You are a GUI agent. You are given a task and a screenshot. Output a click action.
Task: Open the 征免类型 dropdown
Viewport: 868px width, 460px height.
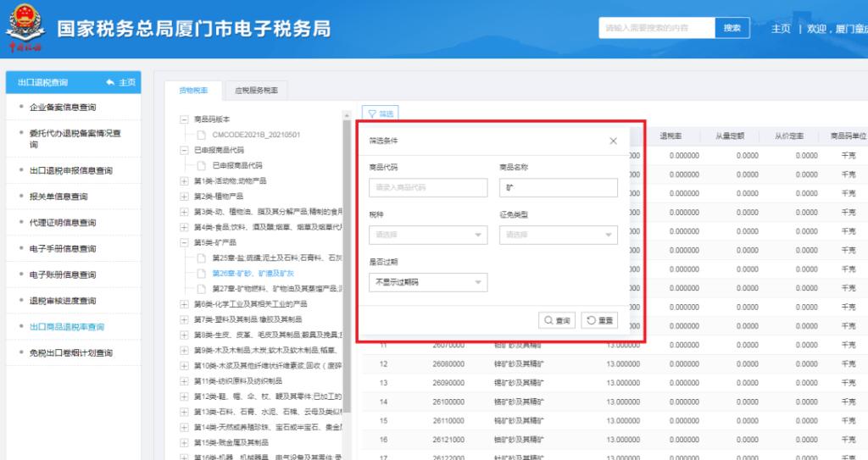(x=558, y=235)
